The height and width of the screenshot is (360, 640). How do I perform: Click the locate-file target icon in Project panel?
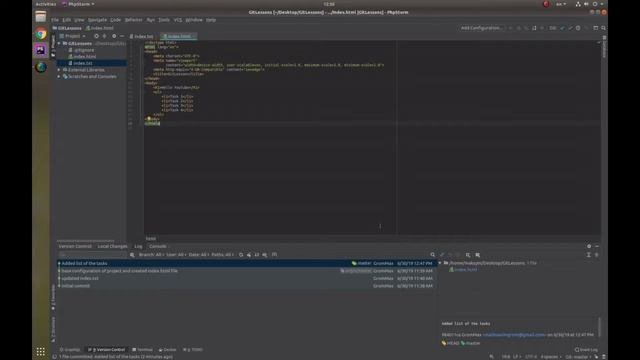pyautogui.click(x=96, y=36)
